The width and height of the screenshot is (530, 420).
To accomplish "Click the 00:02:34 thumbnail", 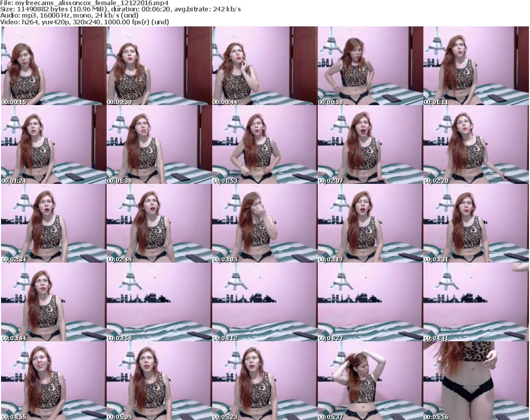I will tap(53, 223).
